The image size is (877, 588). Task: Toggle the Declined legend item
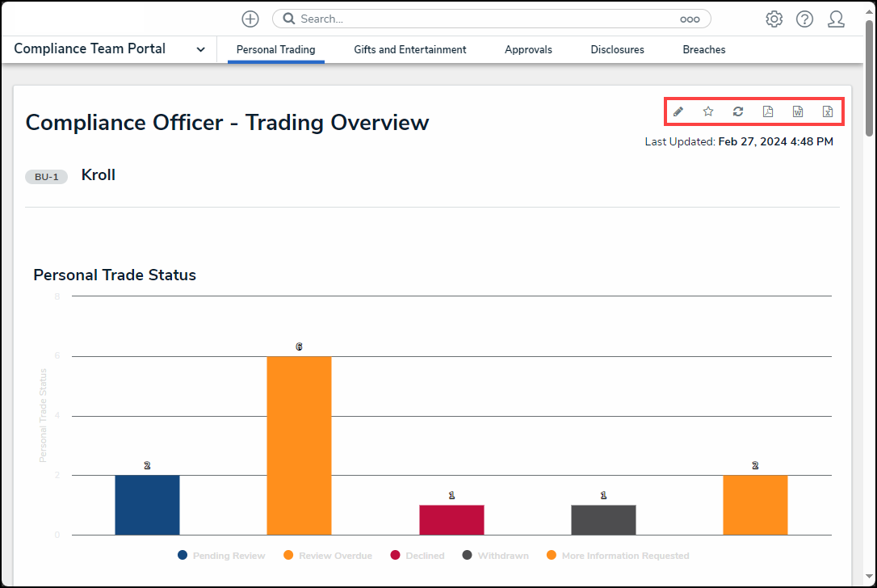[x=418, y=556]
